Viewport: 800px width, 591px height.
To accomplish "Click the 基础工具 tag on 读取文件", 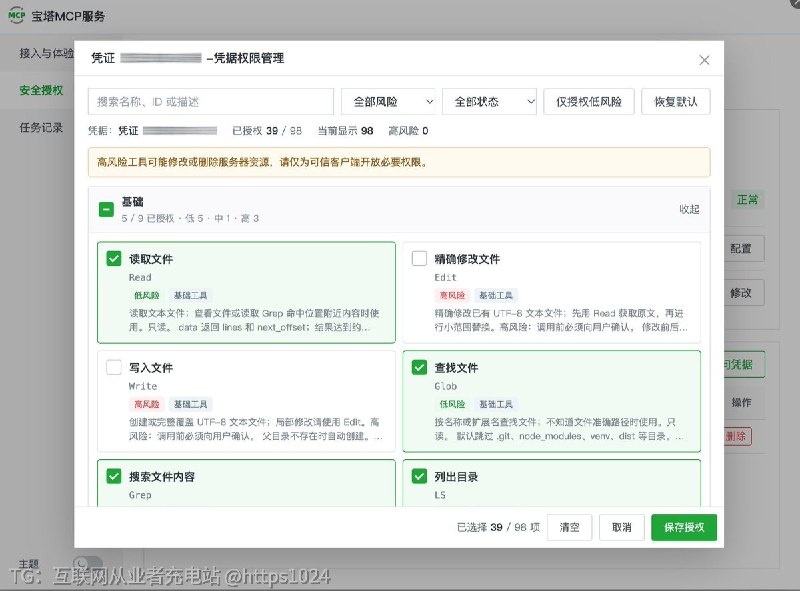I will 190,295.
